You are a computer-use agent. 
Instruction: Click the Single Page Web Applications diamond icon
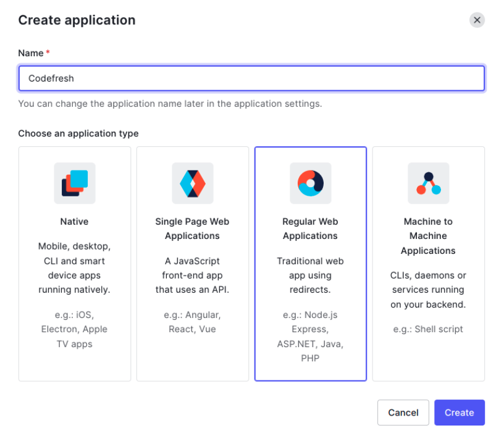click(x=192, y=183)
